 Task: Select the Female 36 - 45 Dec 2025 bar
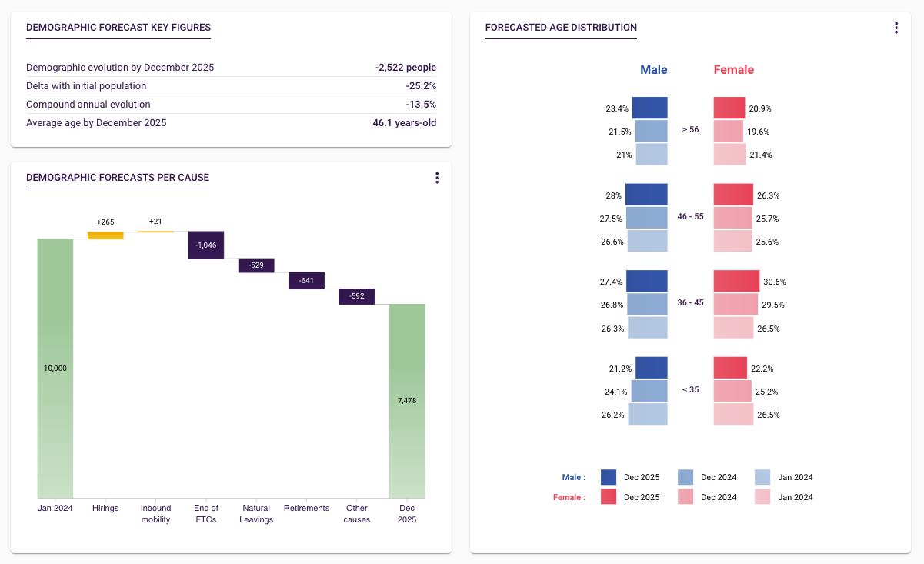[x=737, y=282]
